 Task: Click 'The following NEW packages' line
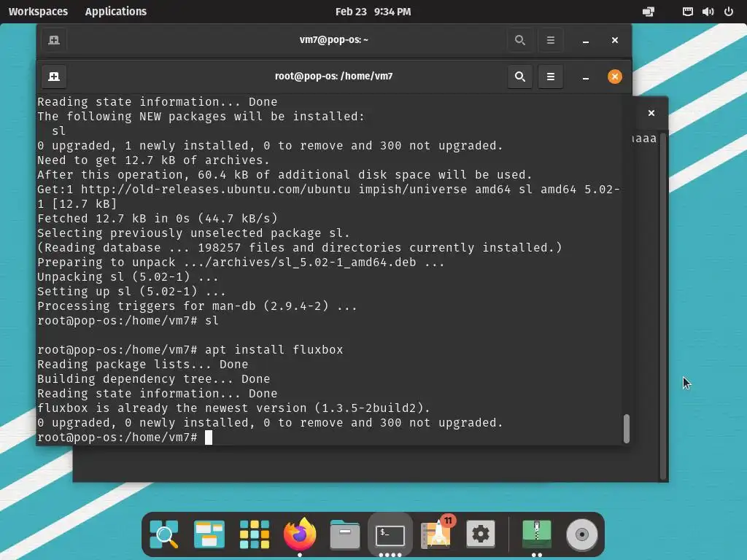(201, 116)
